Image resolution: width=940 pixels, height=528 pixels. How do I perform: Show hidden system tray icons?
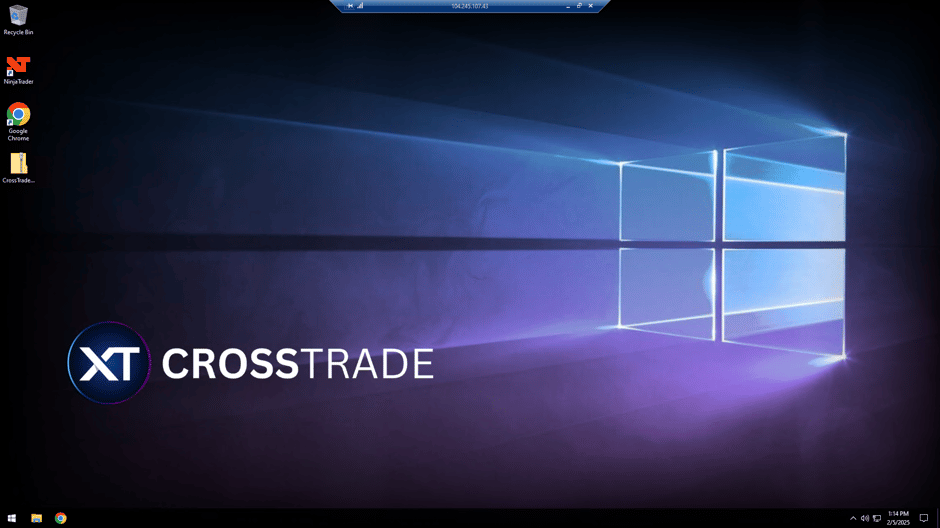point(853,518)
